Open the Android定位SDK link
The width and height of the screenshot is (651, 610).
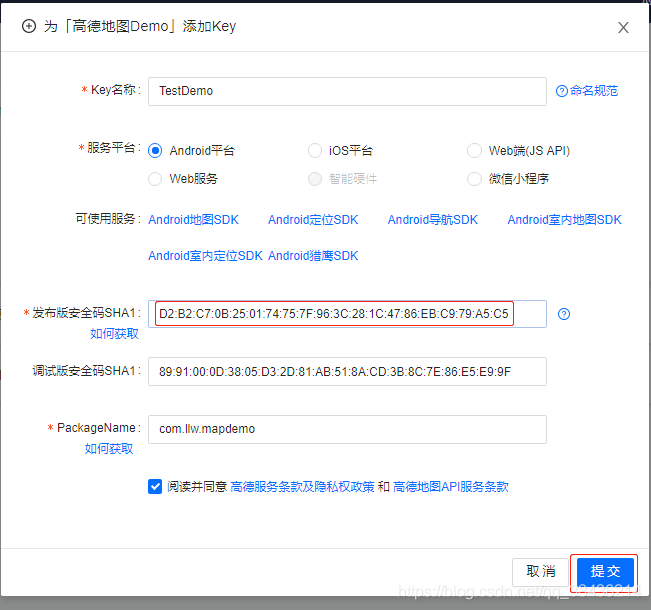click(313, 219)
